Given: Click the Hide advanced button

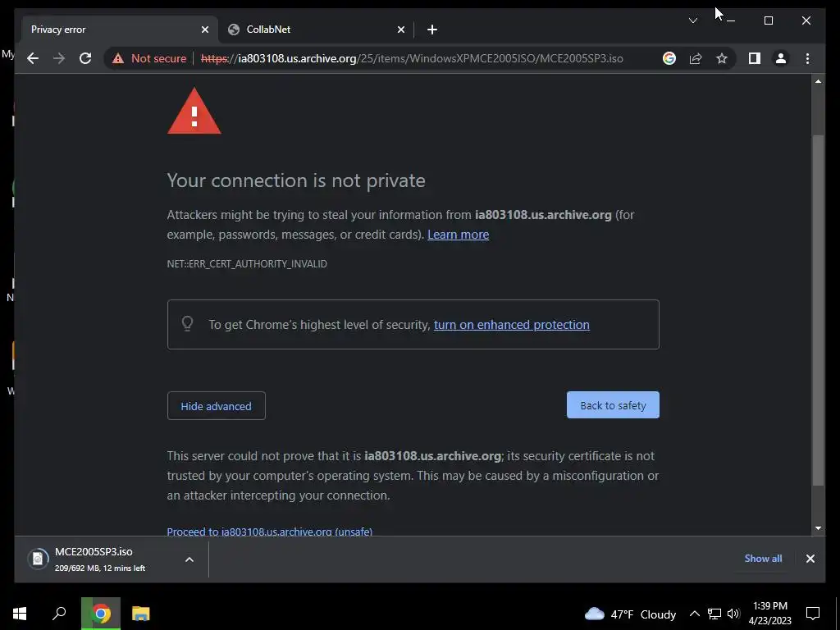Looking at the screenshot, I should click(x=217, y=406).
